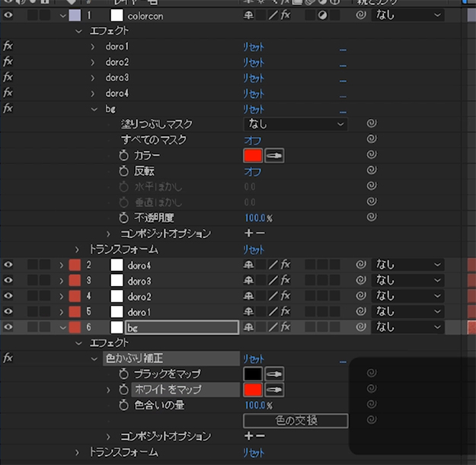Toggle the fx icon beside doro1 effect
The height and width of the screenshot is (465, 476).
[x=8, y=46]
